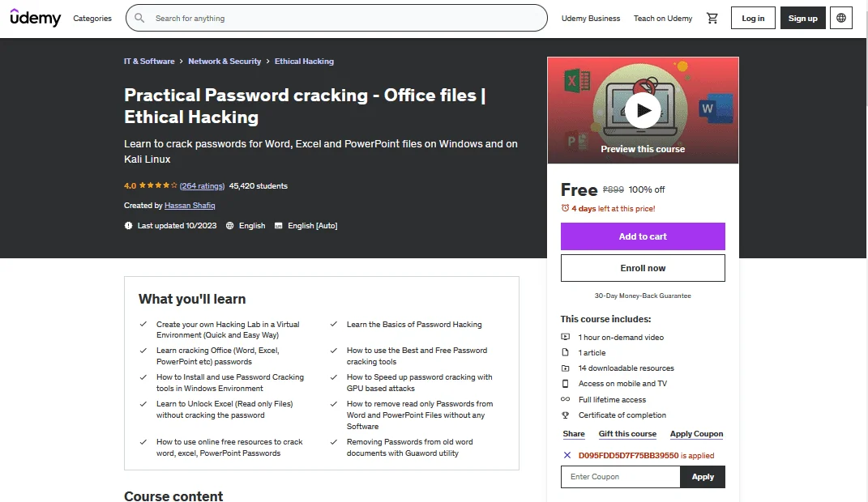Go to IT & Software breadcrumb
The height and width of the screenshot is (502, 868).
tap(149, 62)
